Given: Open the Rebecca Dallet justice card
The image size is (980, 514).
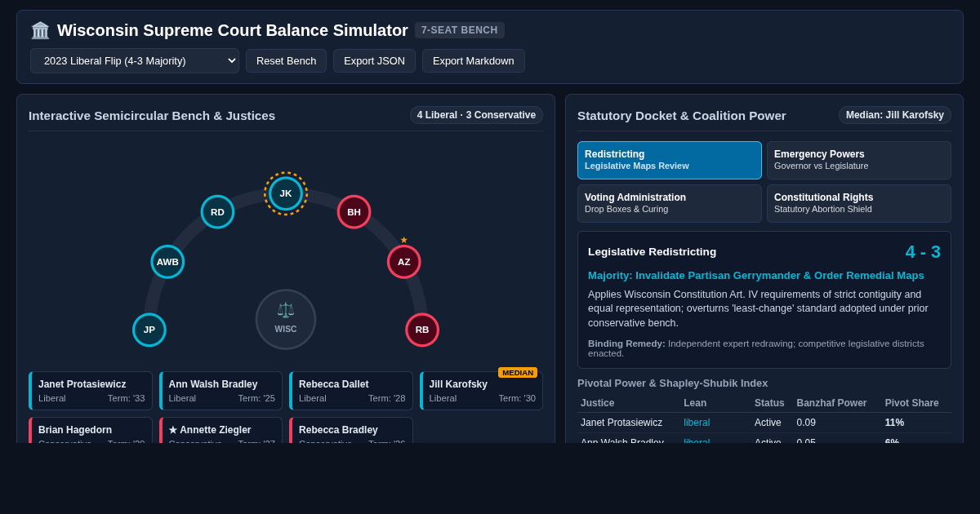Looking at the screenshot, I should 351,391.
